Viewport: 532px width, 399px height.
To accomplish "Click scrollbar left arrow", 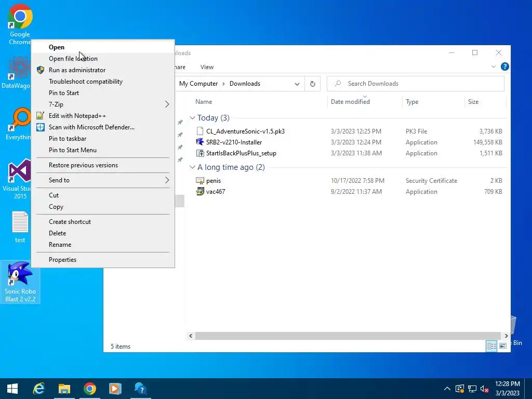I will coord(191,336).
